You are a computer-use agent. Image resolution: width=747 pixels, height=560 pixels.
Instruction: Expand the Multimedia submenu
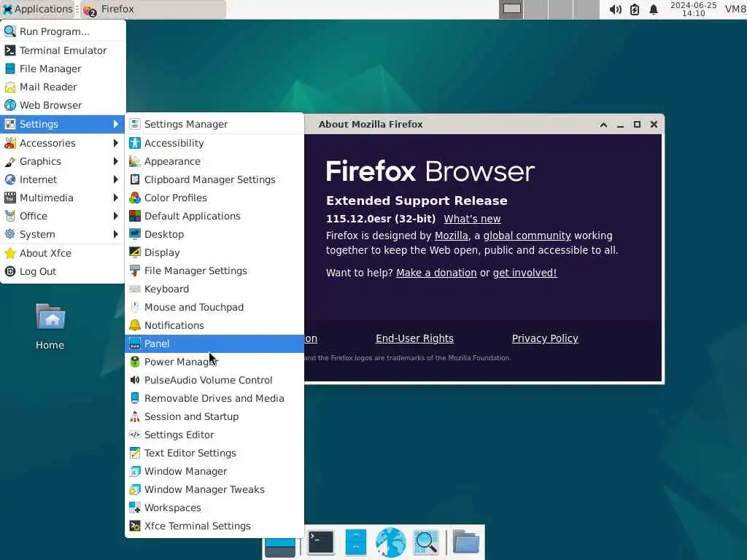click(x=63, y=198)
